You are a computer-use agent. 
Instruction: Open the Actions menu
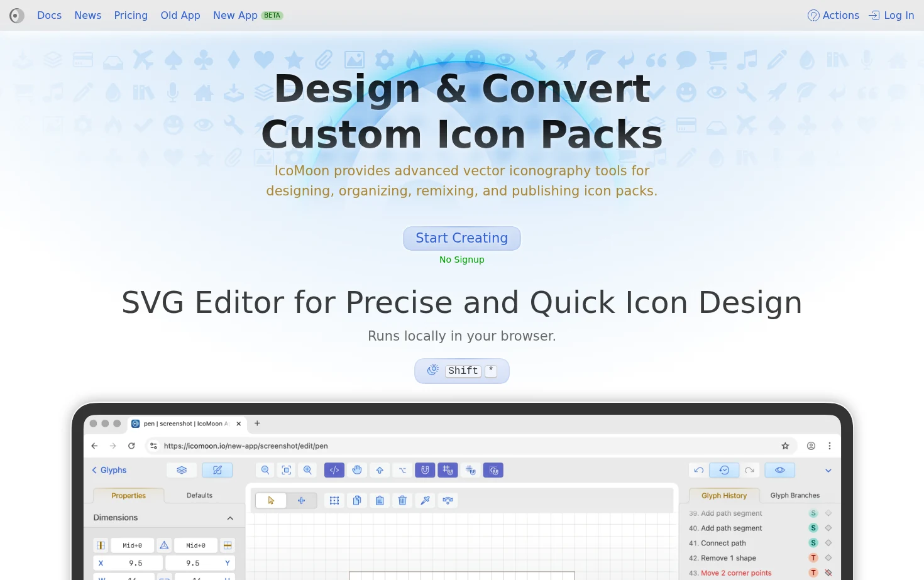click(833, 15)
